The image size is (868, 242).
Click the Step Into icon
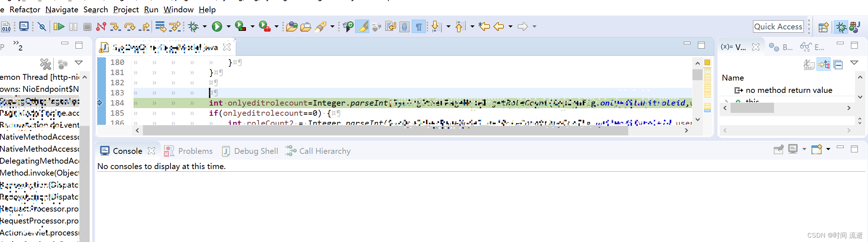(x=115, y=26)
